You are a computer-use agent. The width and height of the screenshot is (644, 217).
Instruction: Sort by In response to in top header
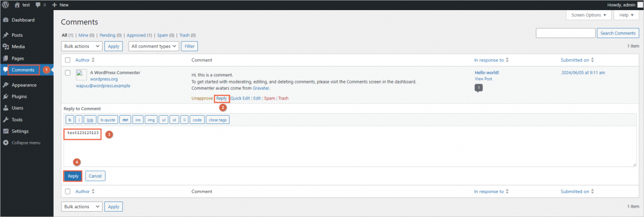coord(507,60)
